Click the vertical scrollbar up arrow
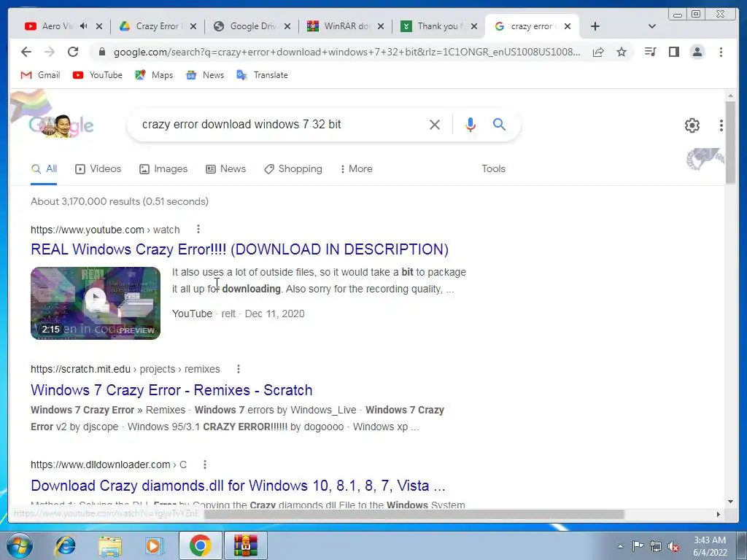Image resolution: width=747 pixels, height=560 pixels. (x=730, y=96)
